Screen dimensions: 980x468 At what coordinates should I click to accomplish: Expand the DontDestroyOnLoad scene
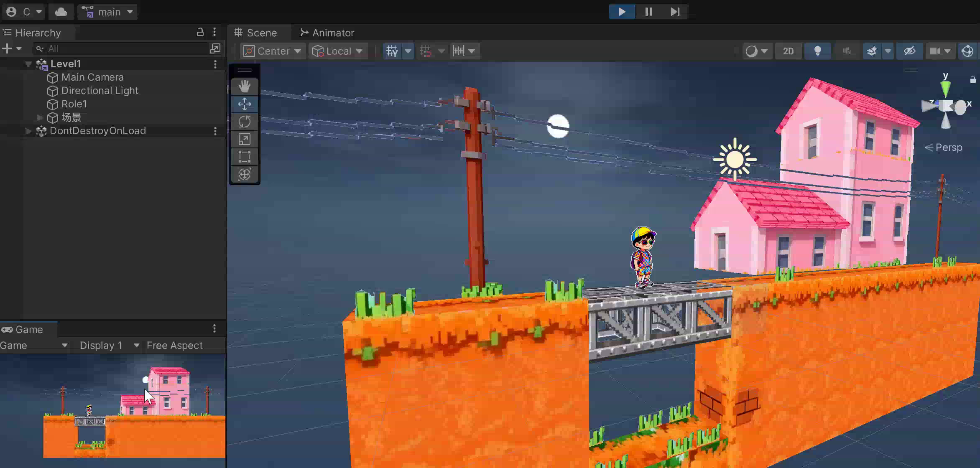28,131
